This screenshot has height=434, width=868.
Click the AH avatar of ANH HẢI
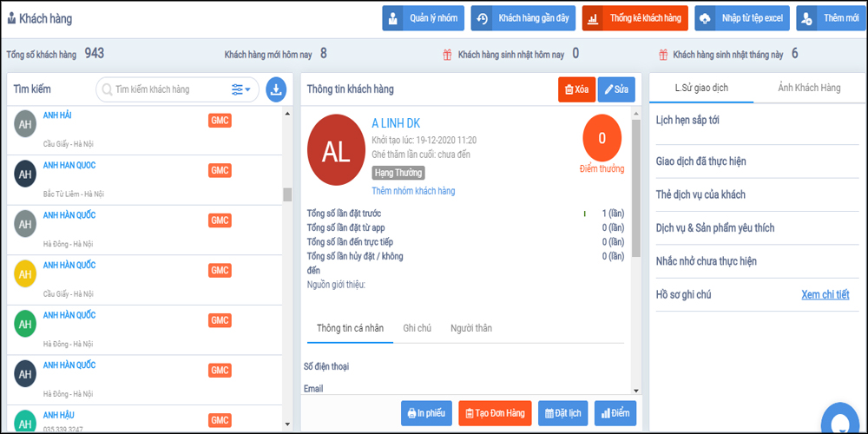coord(25,124)
